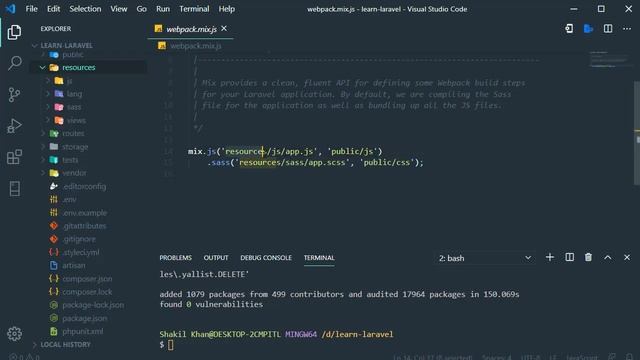
Task: Create a new terminal with plus icon
Action: coord(550,257)
